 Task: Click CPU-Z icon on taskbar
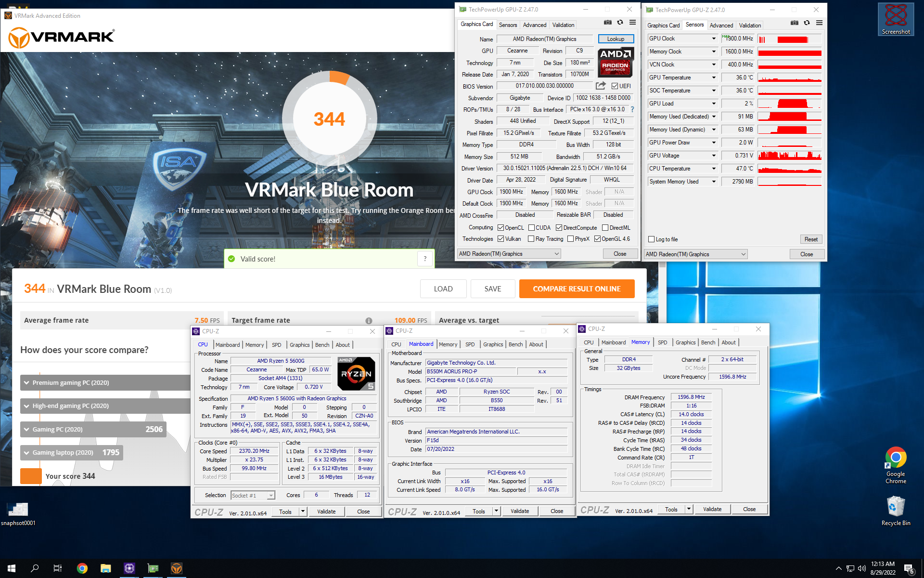coord(129,568)
